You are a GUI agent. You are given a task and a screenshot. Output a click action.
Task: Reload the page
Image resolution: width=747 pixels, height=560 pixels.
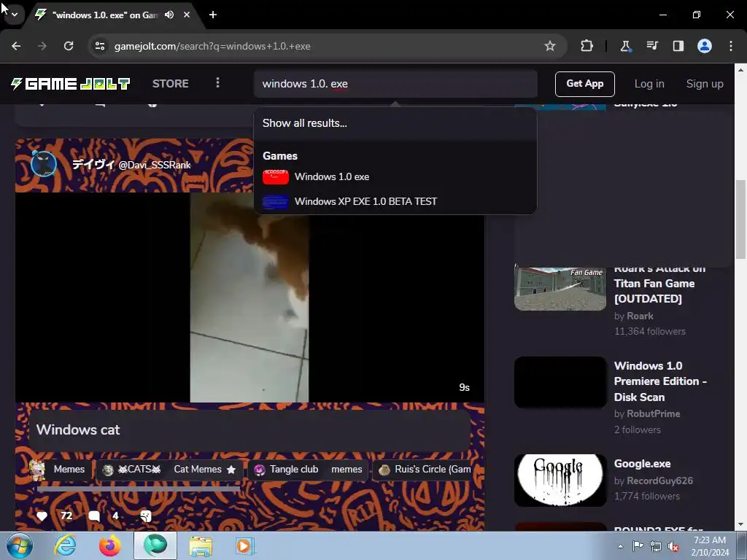(69, 46)
